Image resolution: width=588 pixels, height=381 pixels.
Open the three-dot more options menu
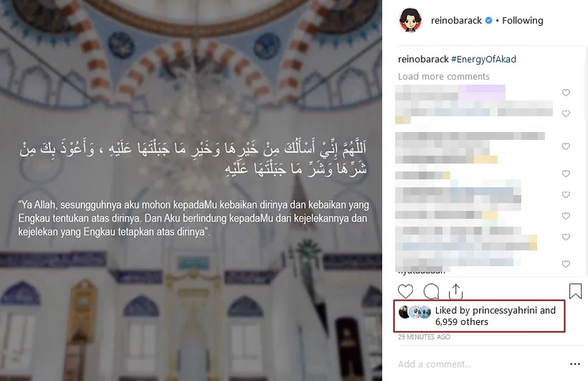(575, 364)
